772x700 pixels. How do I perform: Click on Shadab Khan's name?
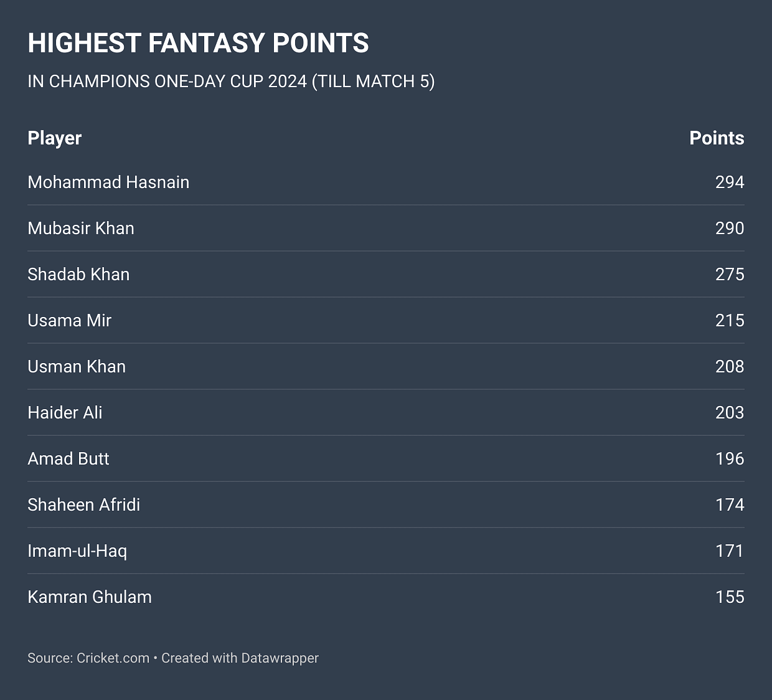(x=78, y=275)
